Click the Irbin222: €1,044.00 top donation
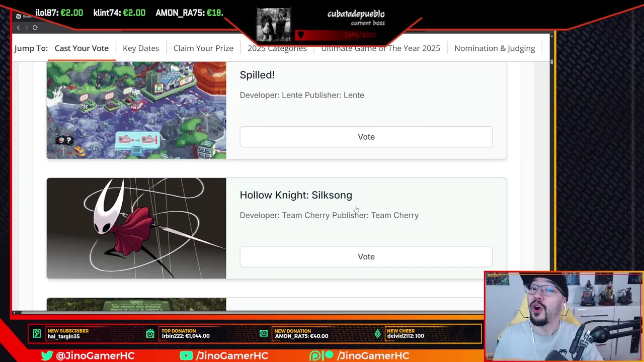Screen dimensions: 644x362 click(186, 336)
